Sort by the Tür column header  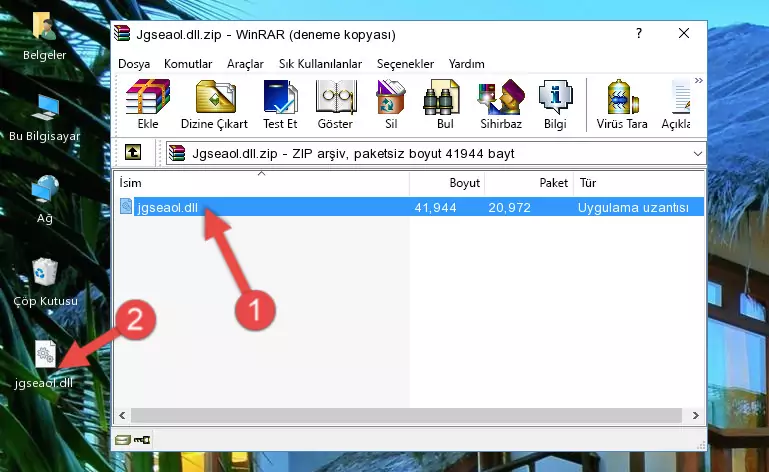pyautogui.click(x=639, y=183)
